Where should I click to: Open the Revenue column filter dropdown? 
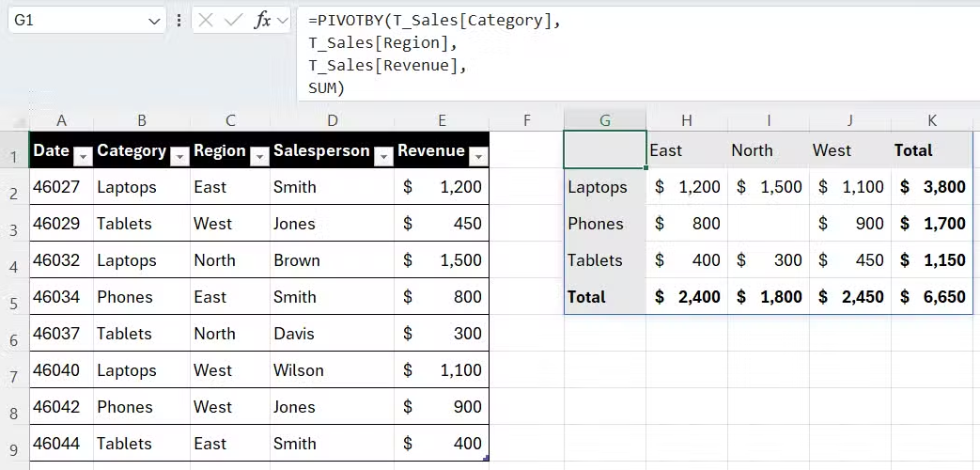coord(479,157)
